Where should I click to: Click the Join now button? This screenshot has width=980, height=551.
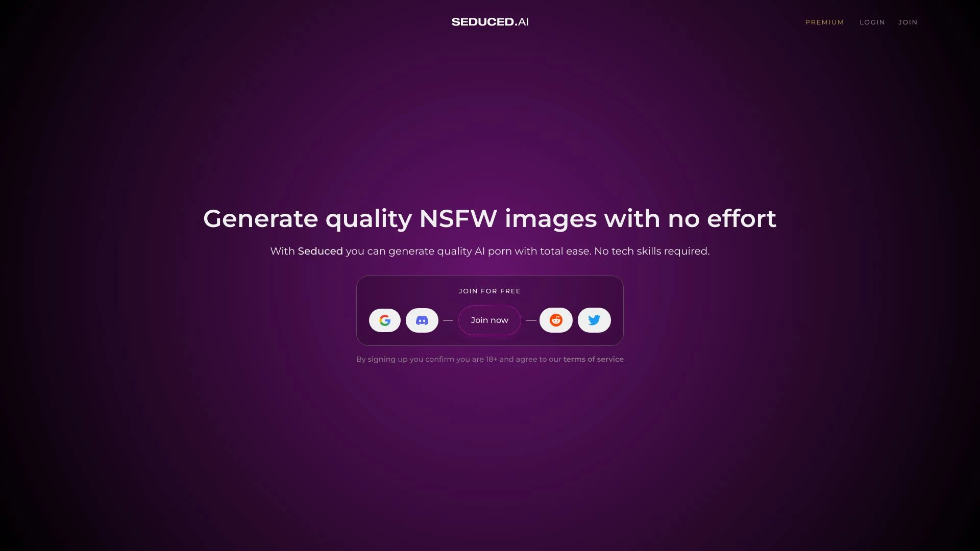click(x=489, y=319)
